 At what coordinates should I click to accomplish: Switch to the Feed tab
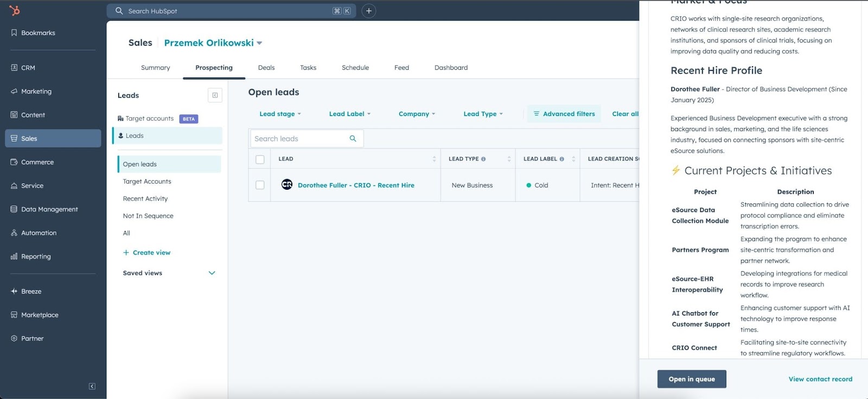coord(401,68)
